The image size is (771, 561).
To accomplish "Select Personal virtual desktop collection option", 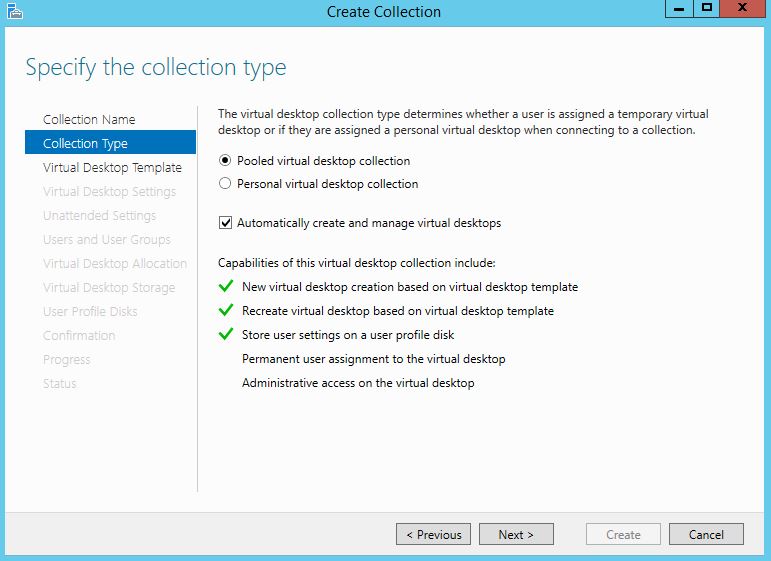I will pyautogui.click(x=225, y=184).
